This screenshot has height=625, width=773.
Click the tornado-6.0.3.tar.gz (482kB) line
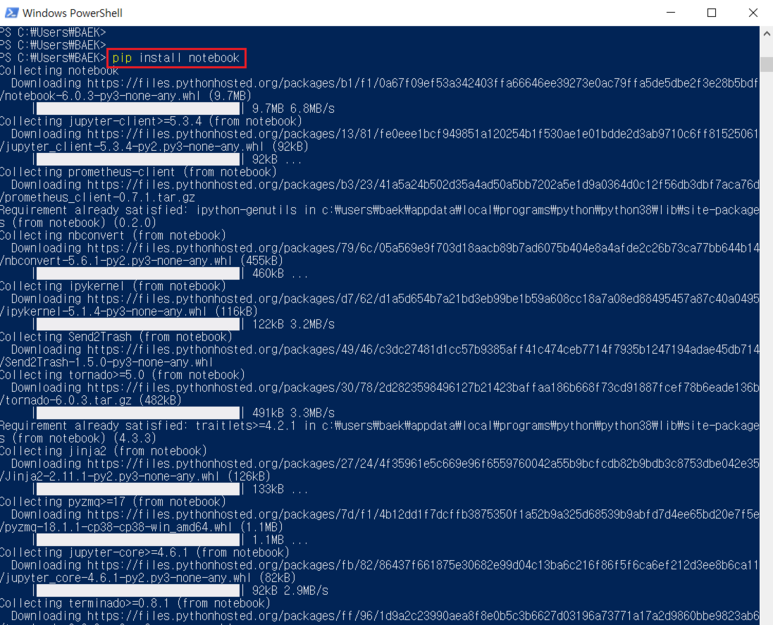(x=91, y=400)
